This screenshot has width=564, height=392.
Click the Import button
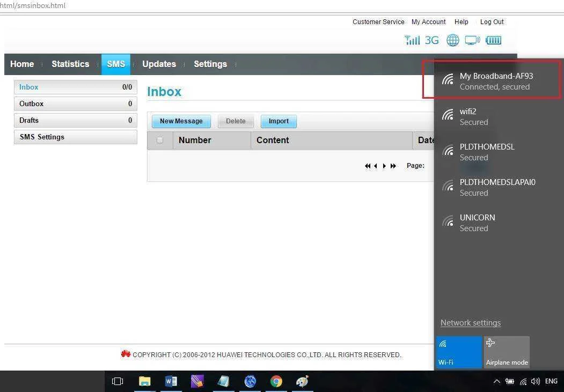tap(279, 121)
